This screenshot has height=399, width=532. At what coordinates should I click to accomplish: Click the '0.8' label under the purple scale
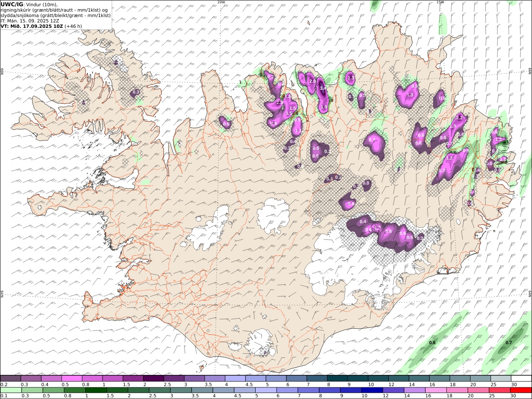85,384
